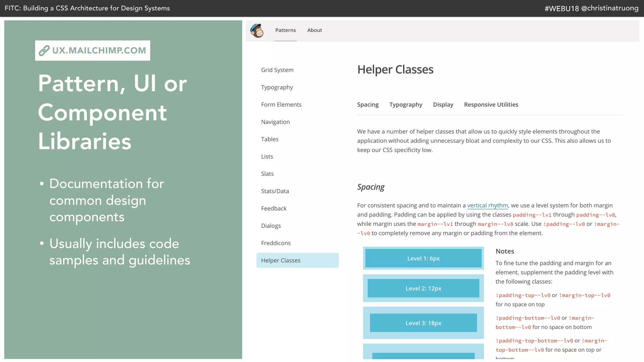
Task: Go to the Navigation sidebar entry
Action: 275,122
